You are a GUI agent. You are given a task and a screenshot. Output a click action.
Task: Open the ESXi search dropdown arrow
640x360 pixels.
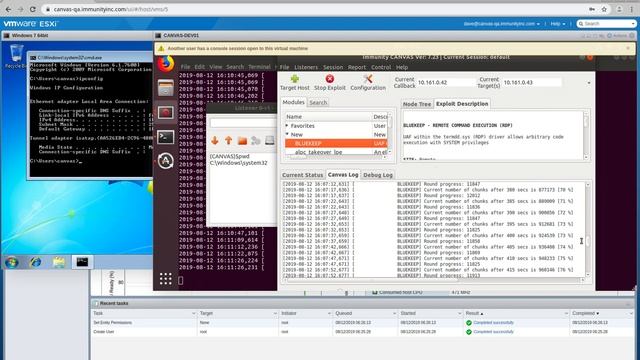point(633,24)
